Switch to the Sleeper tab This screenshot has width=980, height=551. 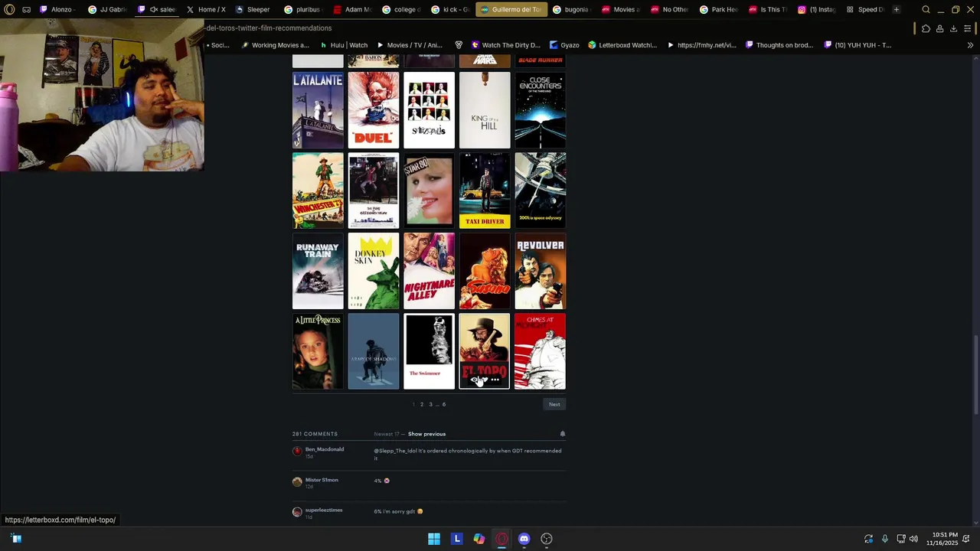(x=254, y=9)
